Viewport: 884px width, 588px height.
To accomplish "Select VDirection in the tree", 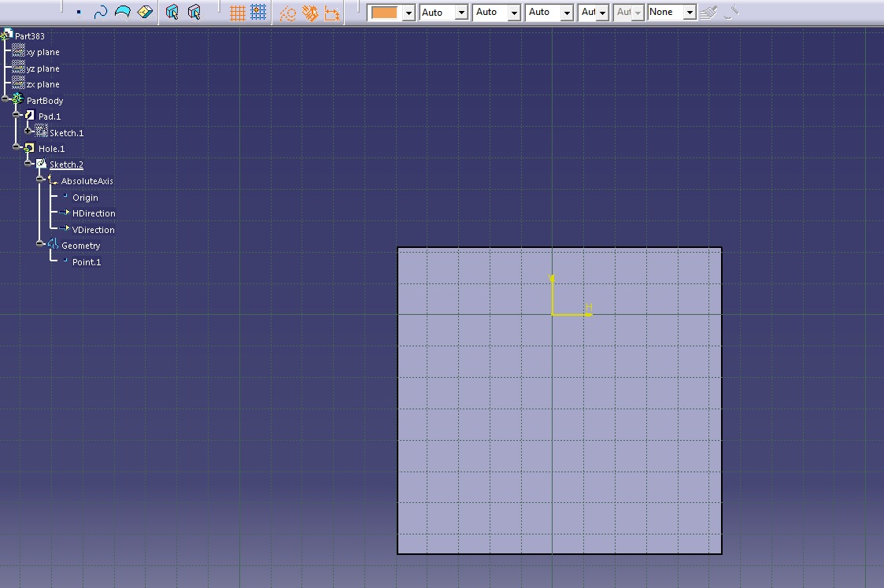I will [94, 230].
